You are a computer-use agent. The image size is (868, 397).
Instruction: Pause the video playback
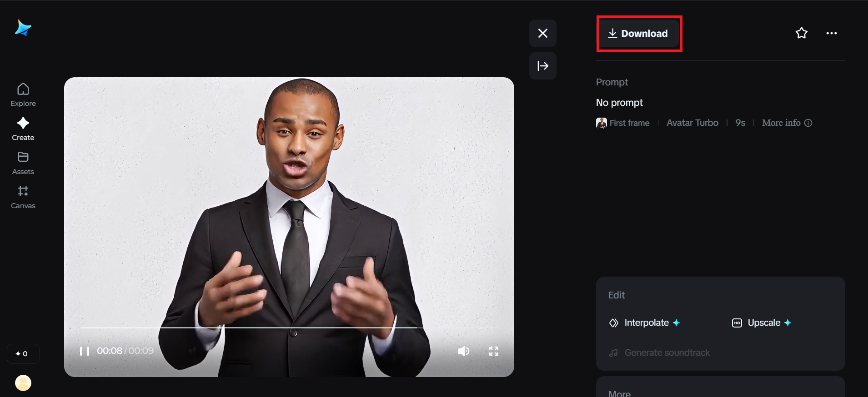click(85, 351)
